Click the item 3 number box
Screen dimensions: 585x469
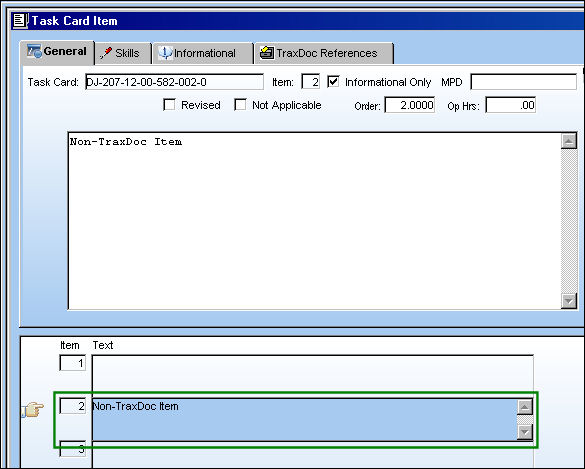pyautogui.click(x=73, y=449)
